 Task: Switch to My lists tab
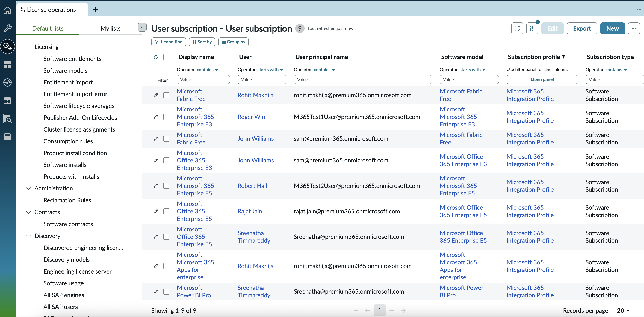111,28
